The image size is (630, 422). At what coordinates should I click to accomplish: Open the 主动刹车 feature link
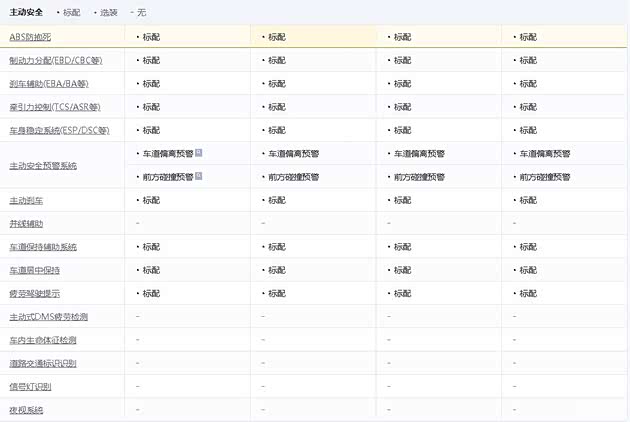click(28, 200)
